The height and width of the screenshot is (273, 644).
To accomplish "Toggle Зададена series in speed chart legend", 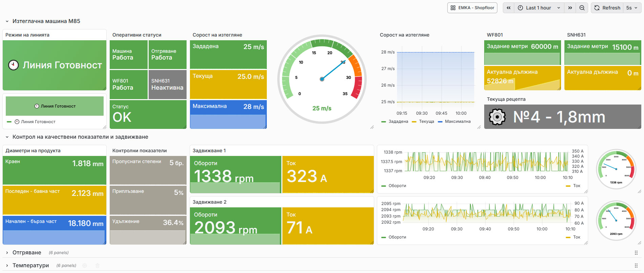I will pos(395,121).
